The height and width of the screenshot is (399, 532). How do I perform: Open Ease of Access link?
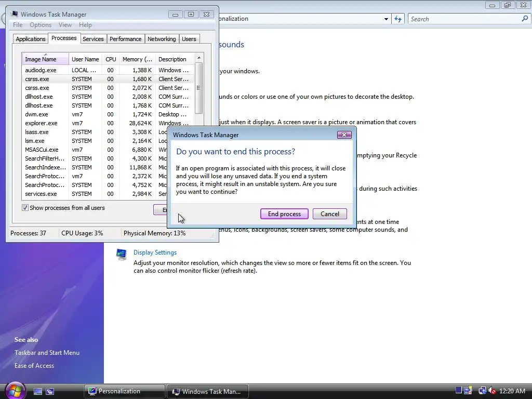pyautogui.click(x=34, y=365)
